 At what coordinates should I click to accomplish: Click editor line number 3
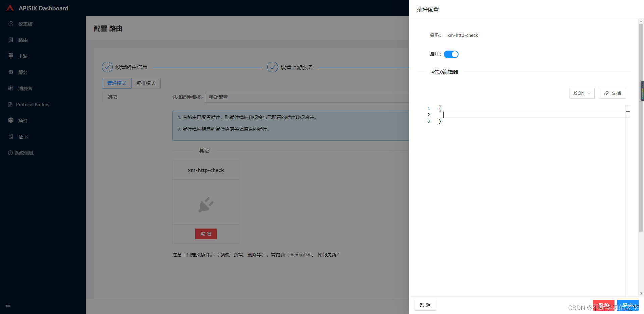[x=429, y=121]
